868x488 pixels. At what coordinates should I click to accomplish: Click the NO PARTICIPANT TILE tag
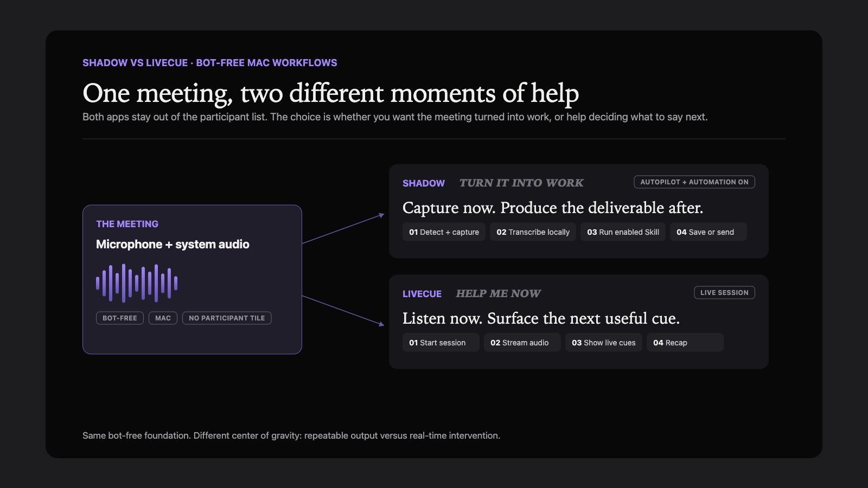click(227, 318)
